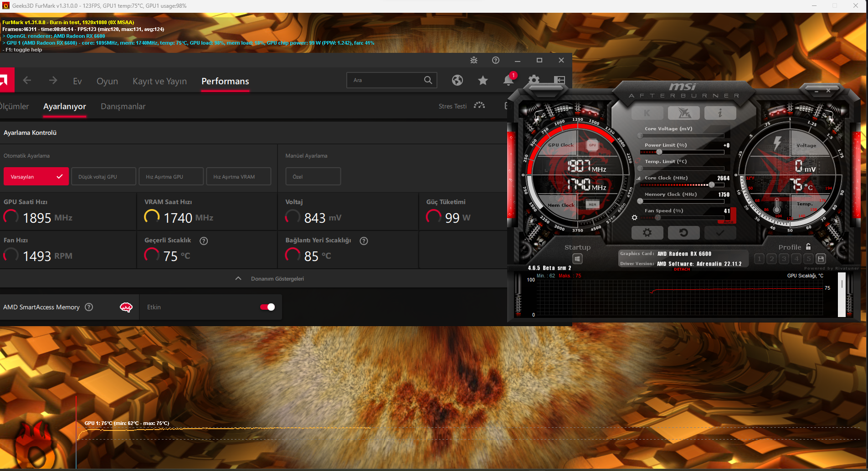
Task: Open Afterburner information i button
Action: [x=720, y=113]
